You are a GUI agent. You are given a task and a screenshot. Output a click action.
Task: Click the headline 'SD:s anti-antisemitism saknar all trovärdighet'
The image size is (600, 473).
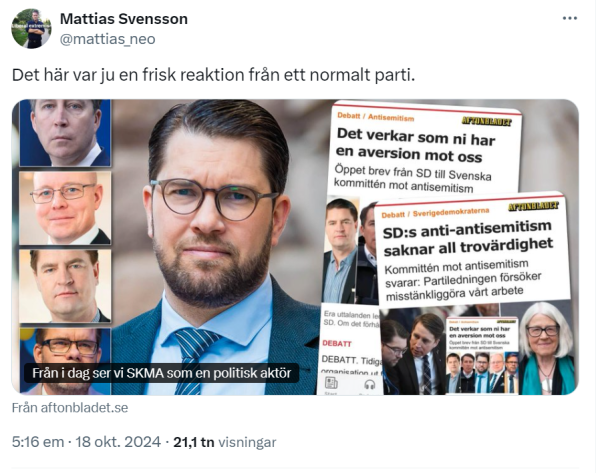(x=468, y=238)
